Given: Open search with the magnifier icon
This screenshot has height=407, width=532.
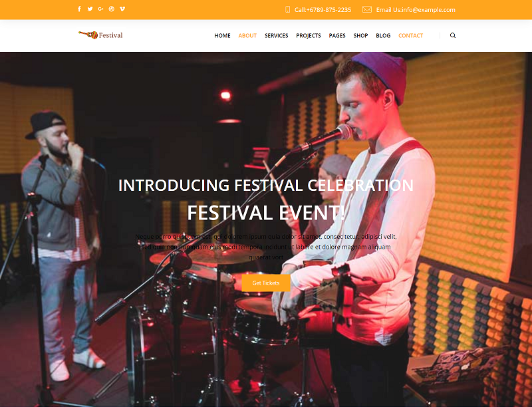Looking at the screenshot, I should point(453,35).
